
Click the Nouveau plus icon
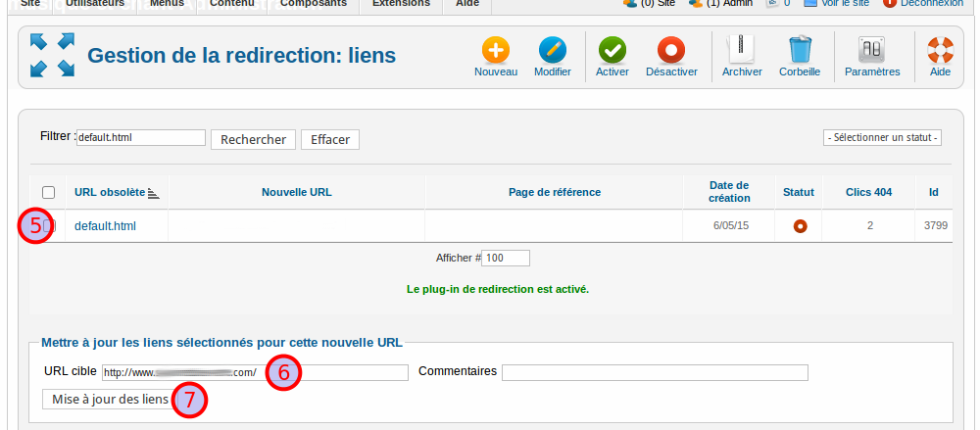pyautogui.click(x=496, y=50)
